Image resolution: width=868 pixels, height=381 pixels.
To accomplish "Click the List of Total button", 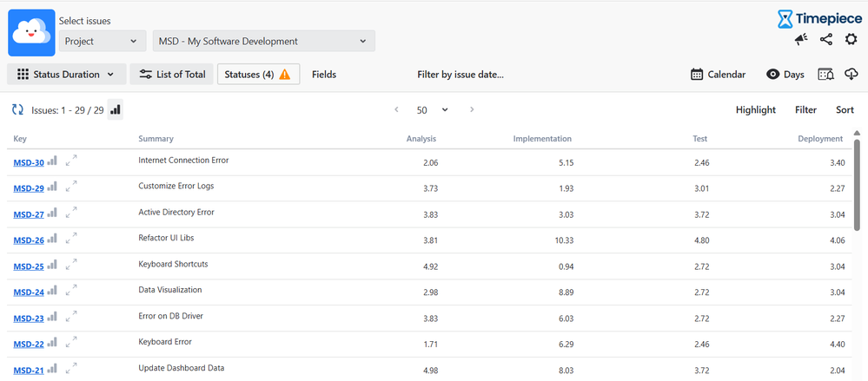I will [x=172, y=74].
